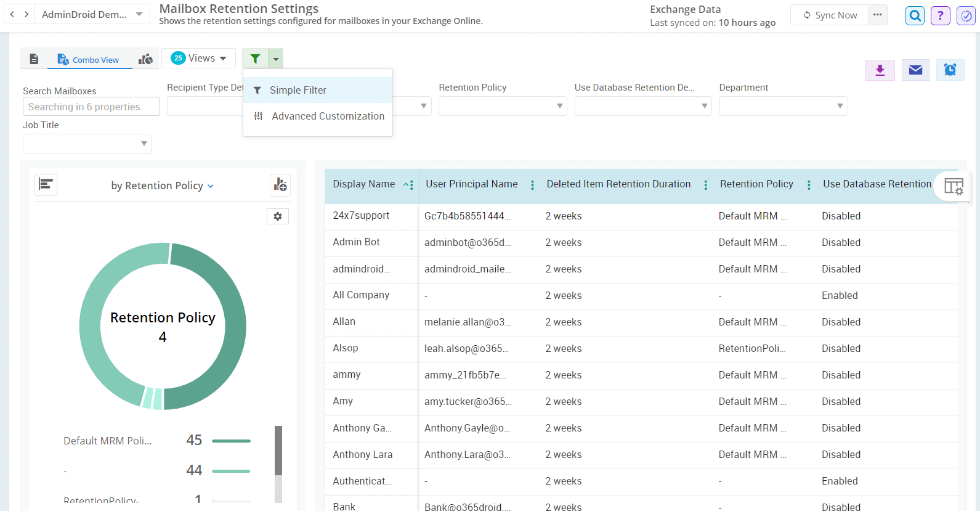
Task: Click the chart legend vertical scrollbar
Action: [x=278, y=451]
